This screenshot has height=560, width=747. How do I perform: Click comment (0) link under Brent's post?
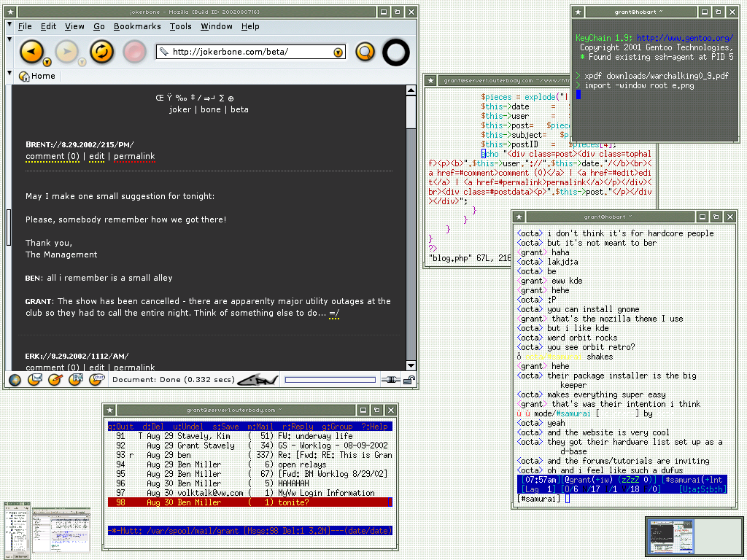click(x=53, y=156)
